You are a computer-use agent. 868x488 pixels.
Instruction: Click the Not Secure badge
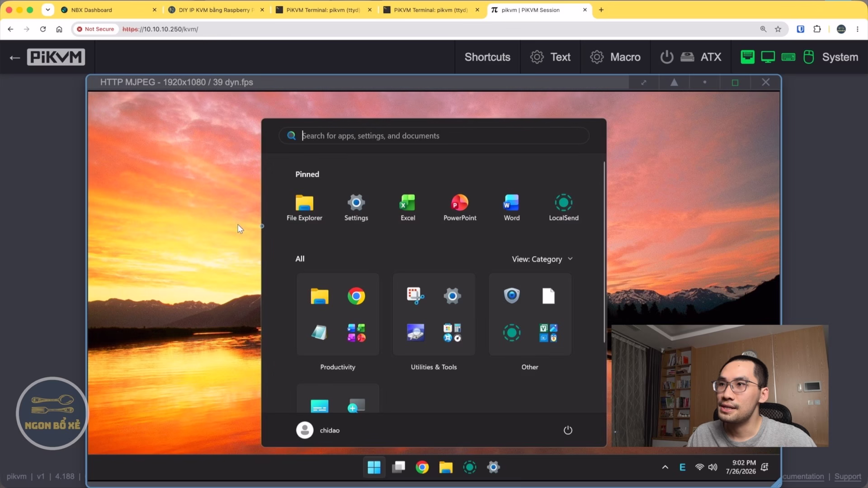click(95, 29)
